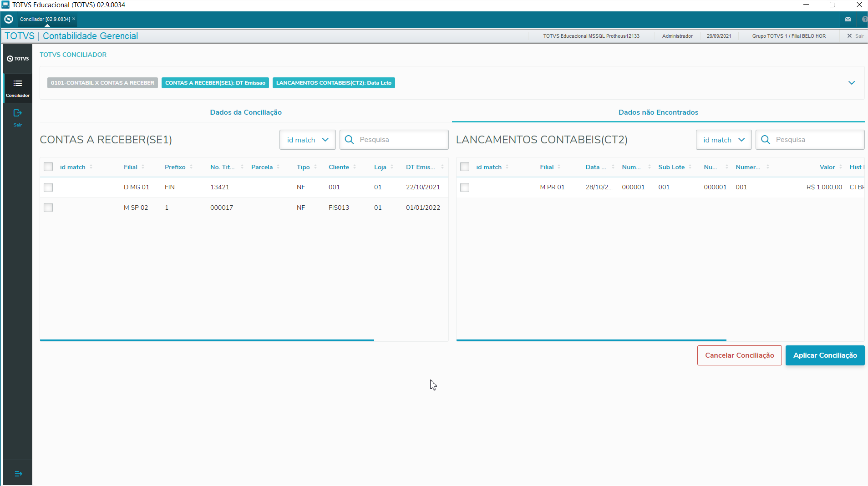The image size is (868, 486).
Task: Sort Contas a Receber by id match
Action: [x=91, y=167]
